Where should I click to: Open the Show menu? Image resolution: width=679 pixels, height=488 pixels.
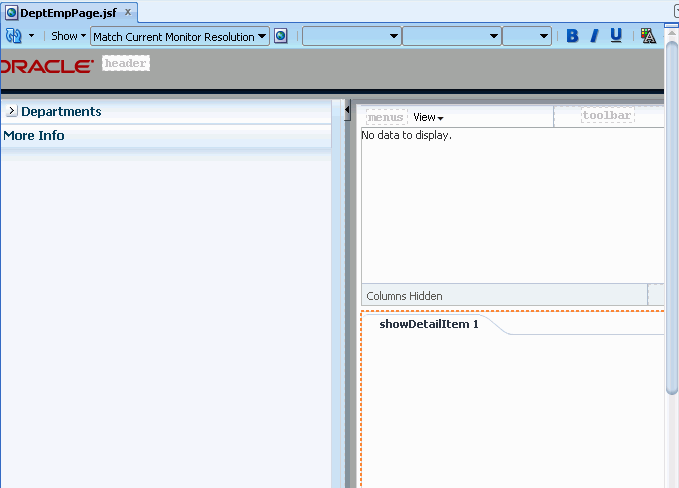(x=68, y=36)
